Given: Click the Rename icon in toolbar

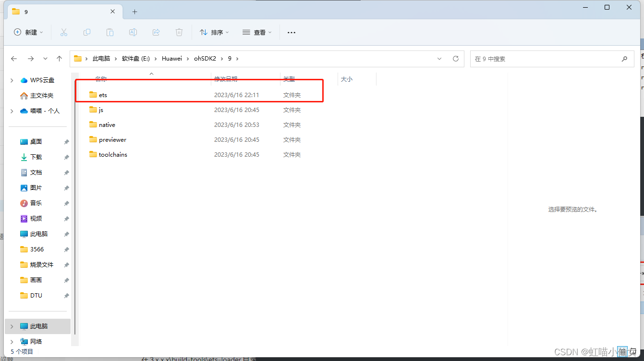Looking at the screenshot, I should [133, 32].
